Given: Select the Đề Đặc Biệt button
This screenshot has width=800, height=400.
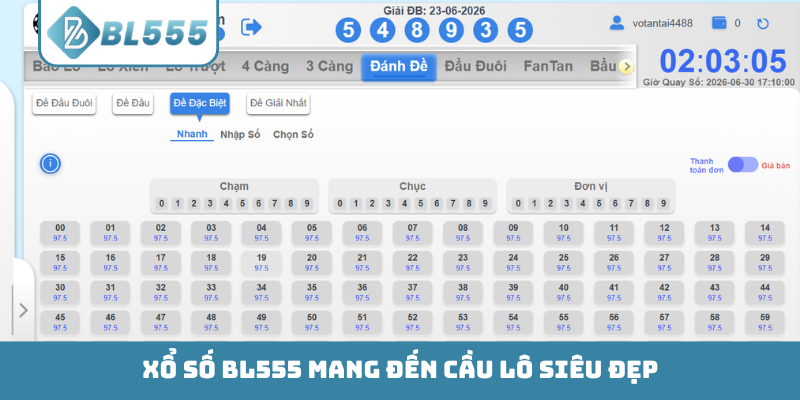Looking at the screenshot, I should 199,104.
